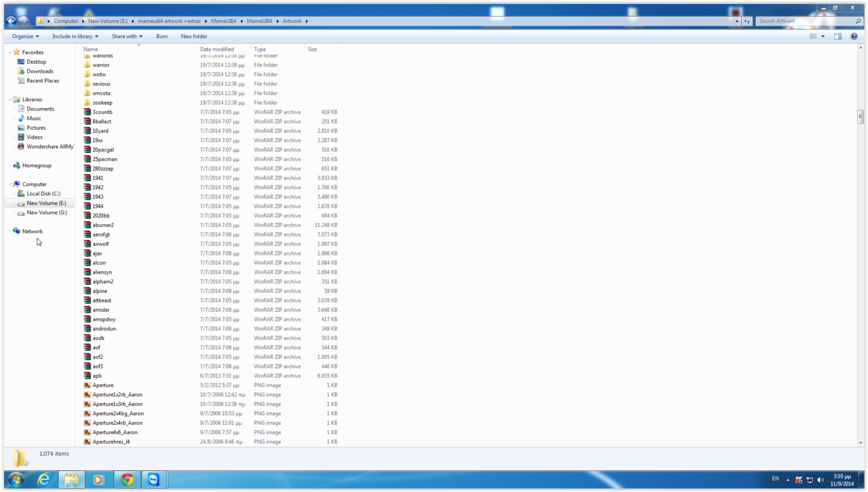
Task: Click the Forward navigation arrow
Action: (24, 21)
